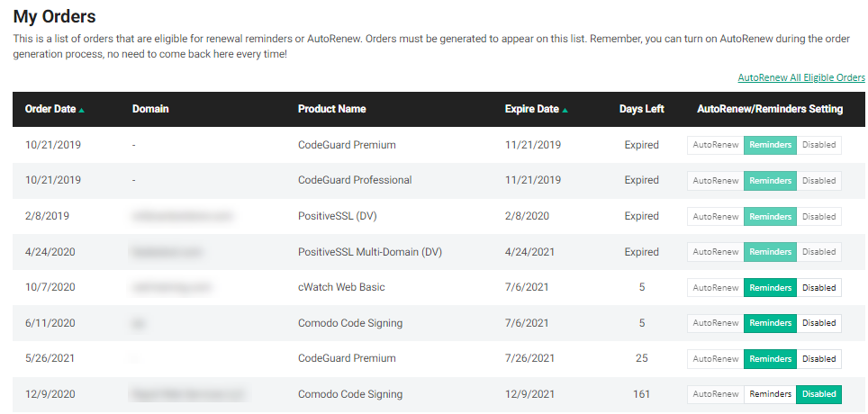Click Disabled on expired CodeGuard Premium row

(818, 145)
